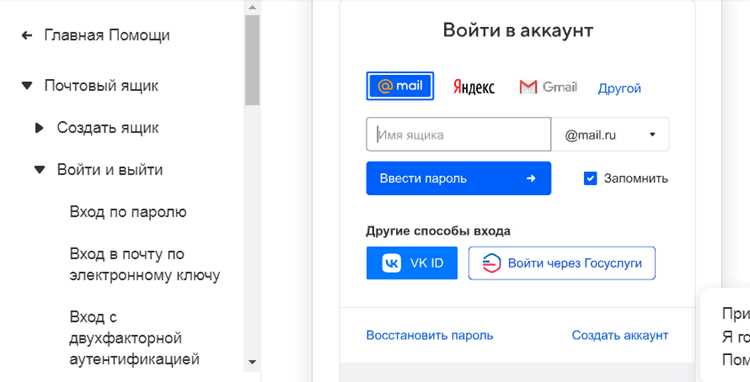Viewport: 750px width, 382px height.
Task: Click the Почтовый ящик label
Action: pos(101,86)
